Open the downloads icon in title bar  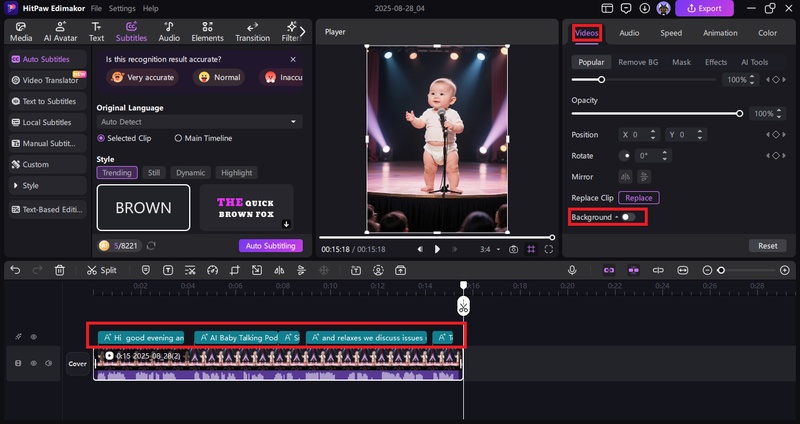pos(644,8)
